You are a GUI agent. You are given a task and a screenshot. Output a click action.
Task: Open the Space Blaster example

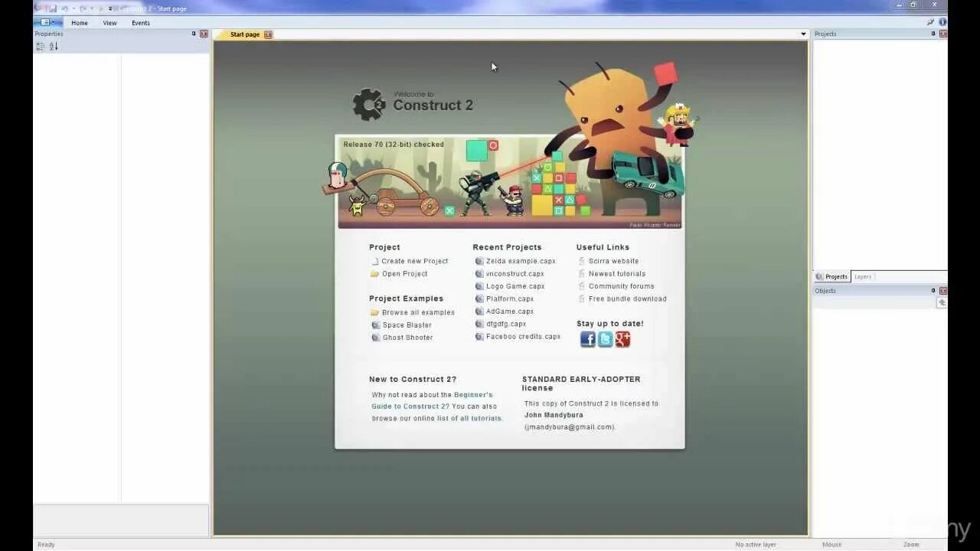(407, 325)
